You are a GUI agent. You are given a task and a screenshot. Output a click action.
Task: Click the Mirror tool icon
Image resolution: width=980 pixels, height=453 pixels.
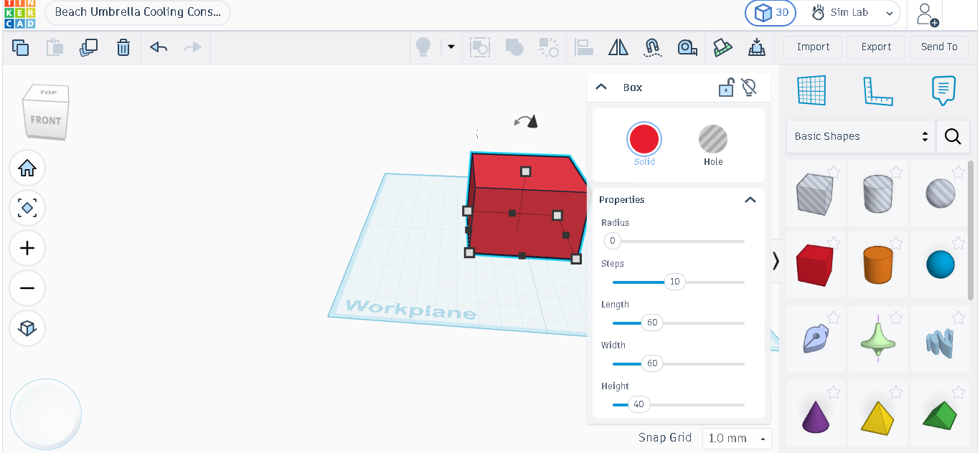coord(618,47)
